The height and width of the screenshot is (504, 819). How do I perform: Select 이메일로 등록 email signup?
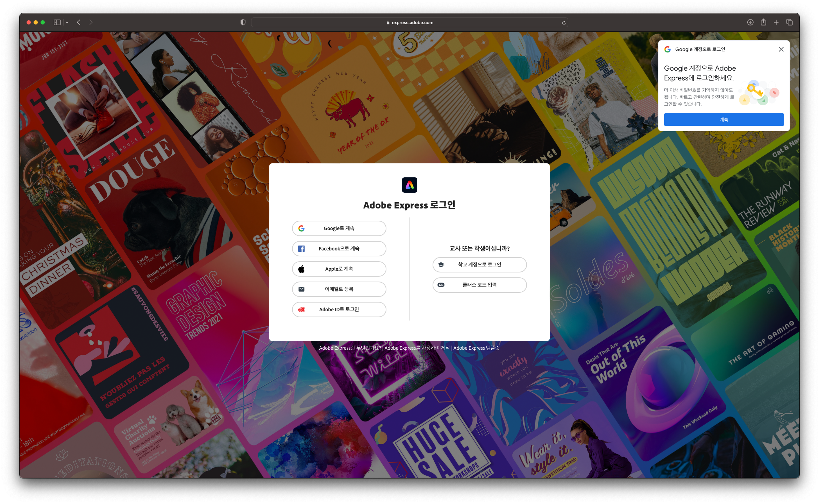click(339, 289)
